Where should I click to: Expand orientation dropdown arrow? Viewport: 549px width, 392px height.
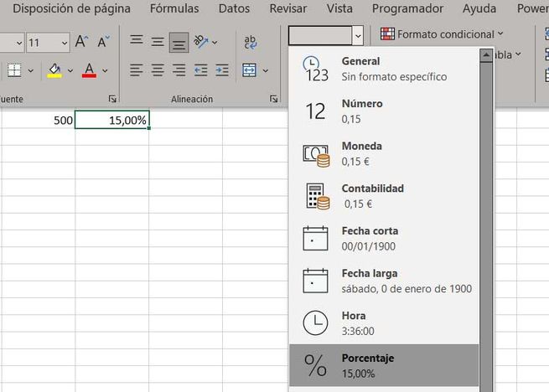coord(215,43)
